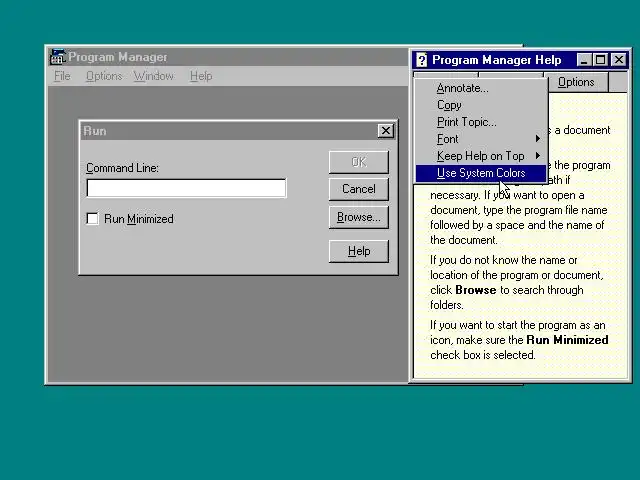Open the Window menu in Program Manager
The height and width of the screenshot is (480, 640).
154,76
